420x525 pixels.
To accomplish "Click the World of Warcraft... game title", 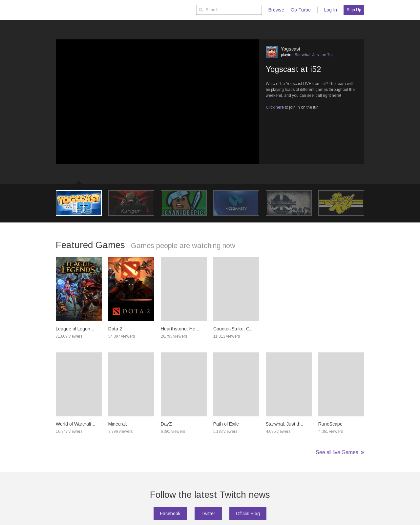I will (x=75, y=424).
